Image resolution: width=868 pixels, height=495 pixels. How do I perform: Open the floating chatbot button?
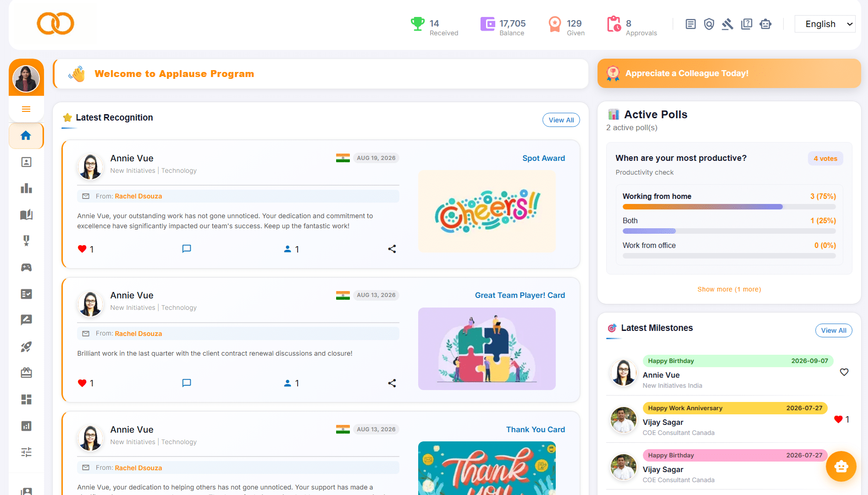coord(841,467)
